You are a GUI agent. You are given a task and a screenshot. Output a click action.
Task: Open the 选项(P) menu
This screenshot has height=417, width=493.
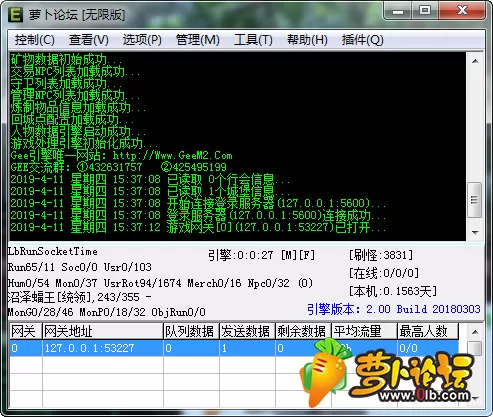click(142, 40)
